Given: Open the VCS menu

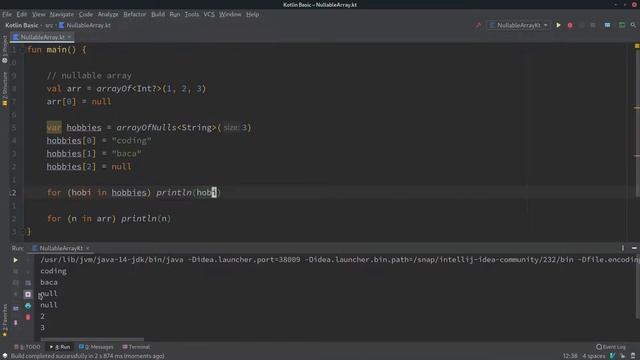Looking at the screenshot, I should 209,14.
